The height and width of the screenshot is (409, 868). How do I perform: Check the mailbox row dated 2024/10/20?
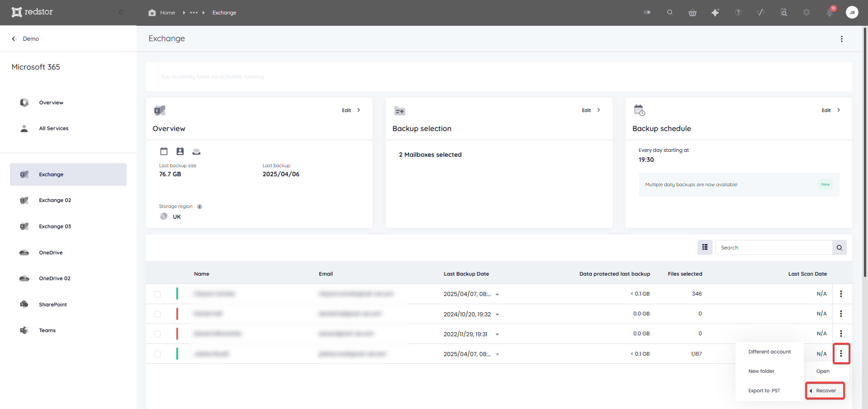[x=157, y=314]
